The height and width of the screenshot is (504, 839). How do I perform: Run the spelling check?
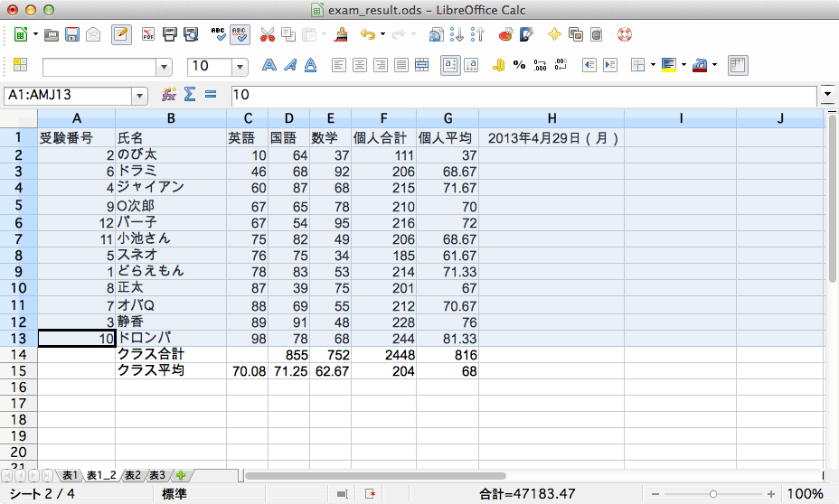(x=218, y=35)
